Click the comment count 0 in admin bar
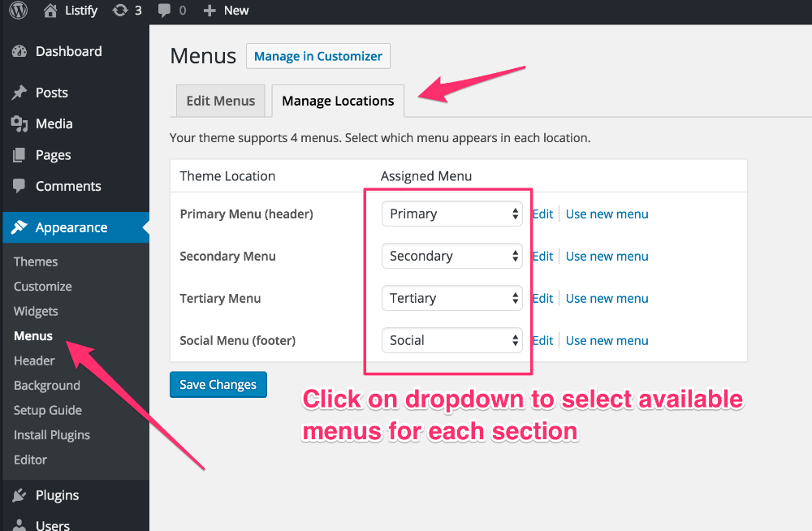The height and width of the screenshot is (531, 812). point(183,11)
